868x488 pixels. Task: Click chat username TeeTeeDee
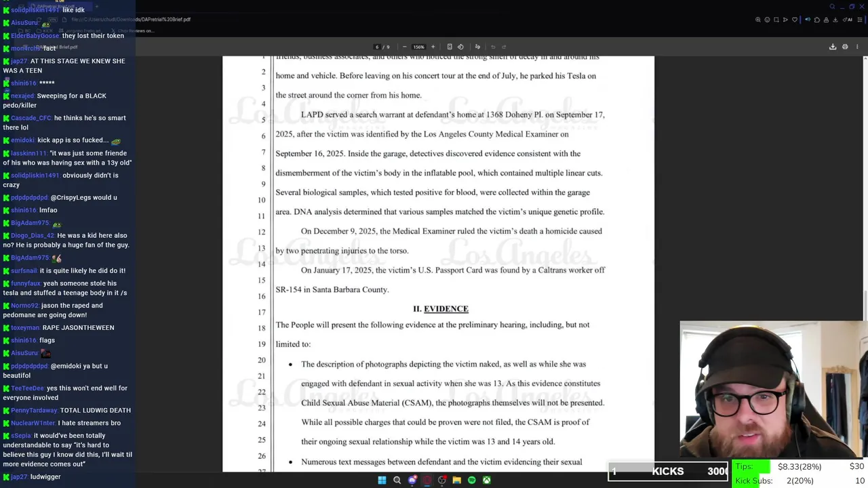coord(27,388)
